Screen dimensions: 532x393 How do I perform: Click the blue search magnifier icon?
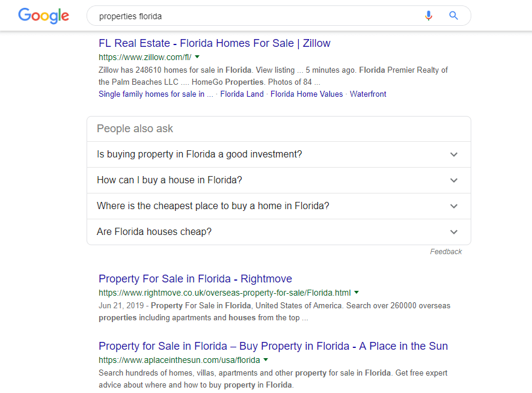[x=453, y=16]
